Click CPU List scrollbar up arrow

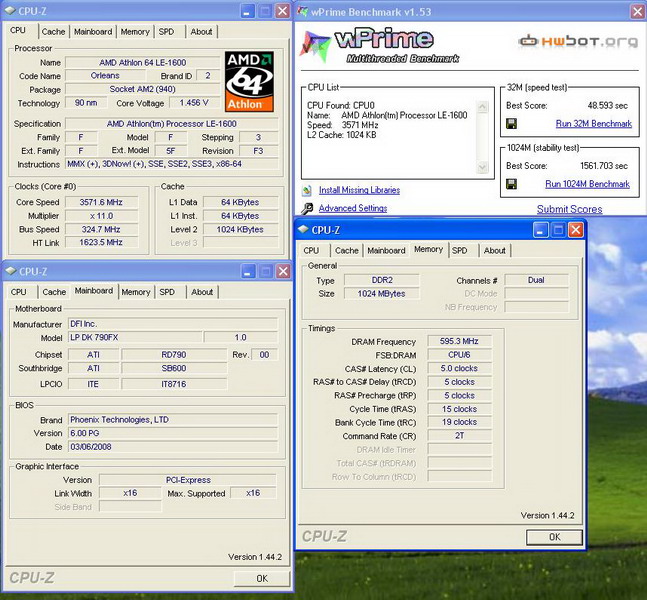click(x=482, y=107)
